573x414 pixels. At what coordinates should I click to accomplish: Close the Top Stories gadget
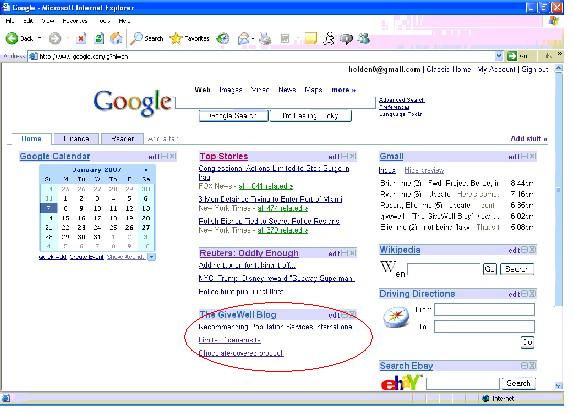pyautogui.click(x=353, y=156)
